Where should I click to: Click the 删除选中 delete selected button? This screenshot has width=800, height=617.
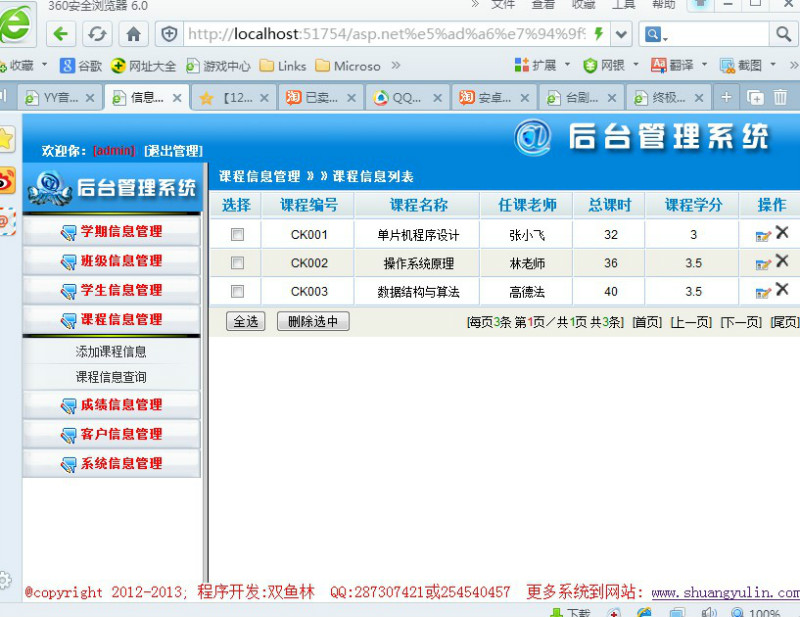[313, 322]
